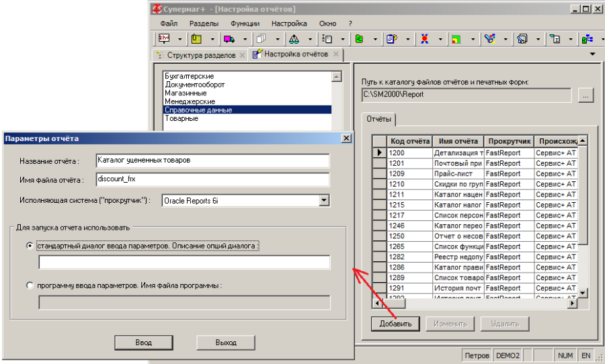This screenshot has height=364, width=605.
Task: Click the red star toolbar icon
Action: click(x=424, y=38)
